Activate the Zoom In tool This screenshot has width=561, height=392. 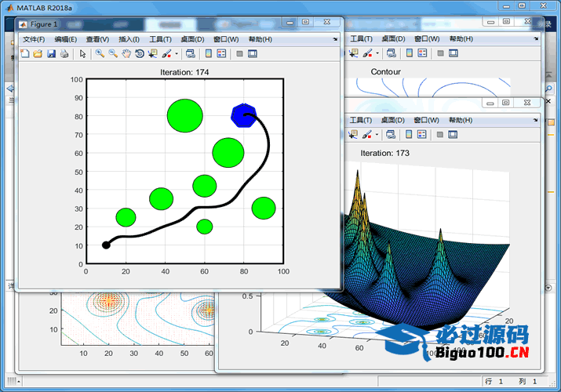(x=100, y=53)
